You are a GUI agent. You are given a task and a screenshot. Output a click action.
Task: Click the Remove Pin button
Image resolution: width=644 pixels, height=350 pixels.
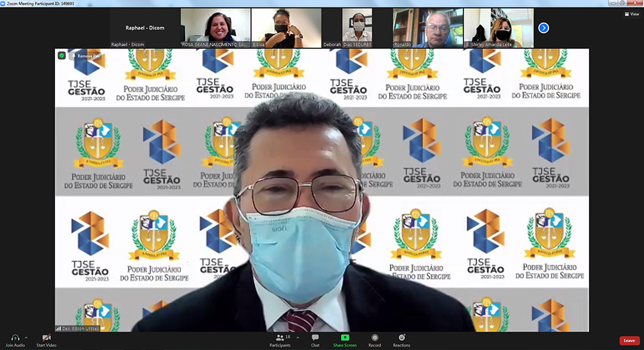click(87, 56)
